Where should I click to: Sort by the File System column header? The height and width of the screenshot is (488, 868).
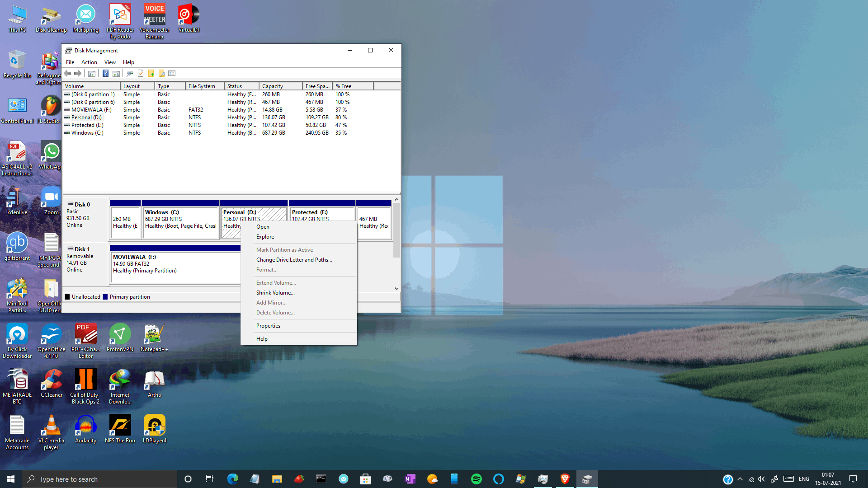pos(204,86)
